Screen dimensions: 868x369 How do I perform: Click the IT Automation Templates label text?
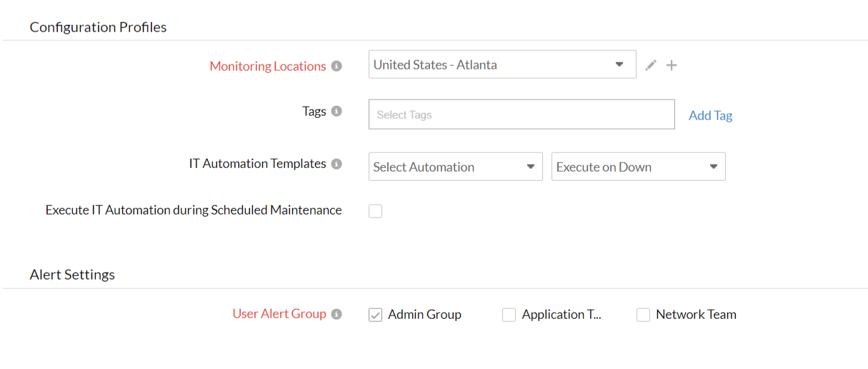[257, 164]
